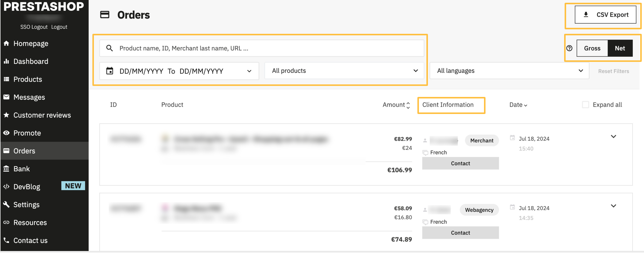The width and height of the screenshot is (644, 253).
Task: Click the SSO Logout link
Action: point(34,27)
